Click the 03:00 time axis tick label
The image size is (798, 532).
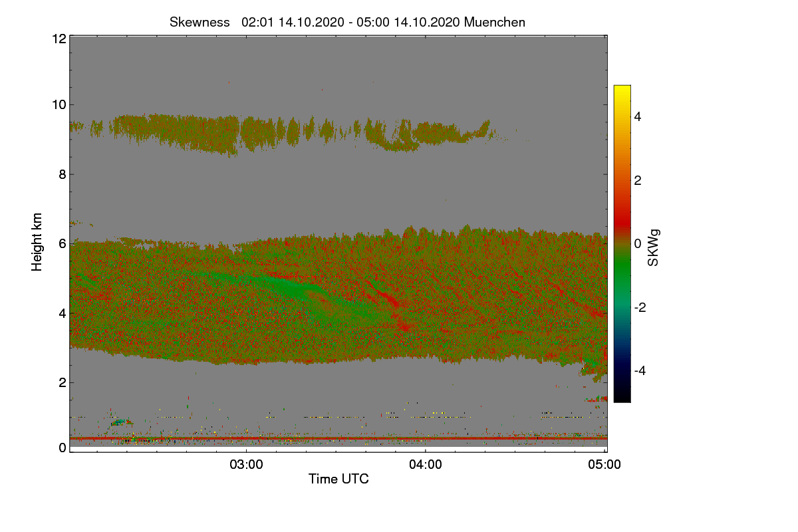[247, 465]
